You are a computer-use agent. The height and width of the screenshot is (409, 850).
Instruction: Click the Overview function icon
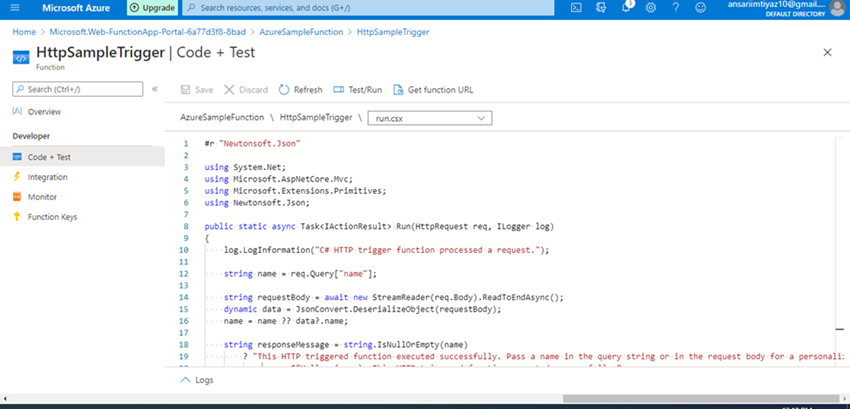tap(17, 111)
